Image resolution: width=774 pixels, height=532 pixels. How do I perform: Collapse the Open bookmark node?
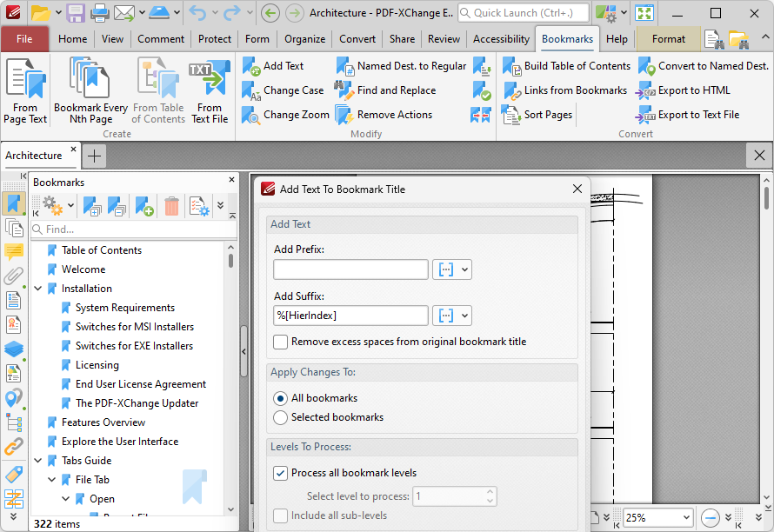tap(65, 499)
